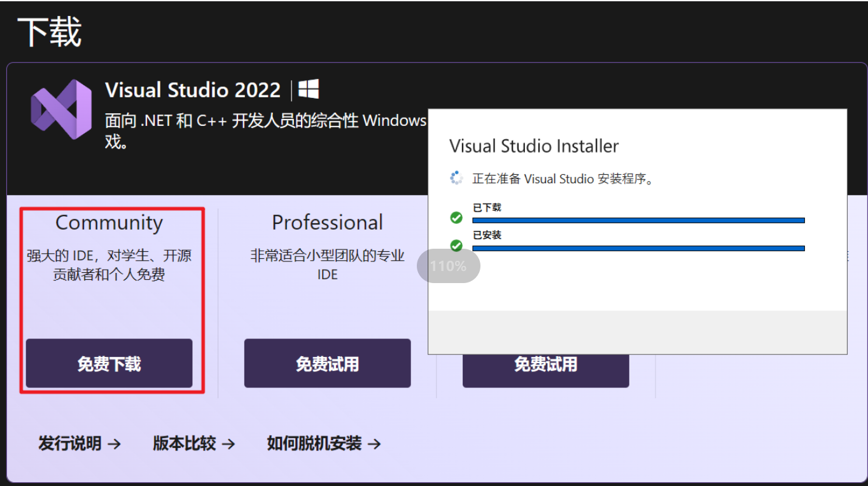
Task: Click the 下载 page heading
Action: 50,32
